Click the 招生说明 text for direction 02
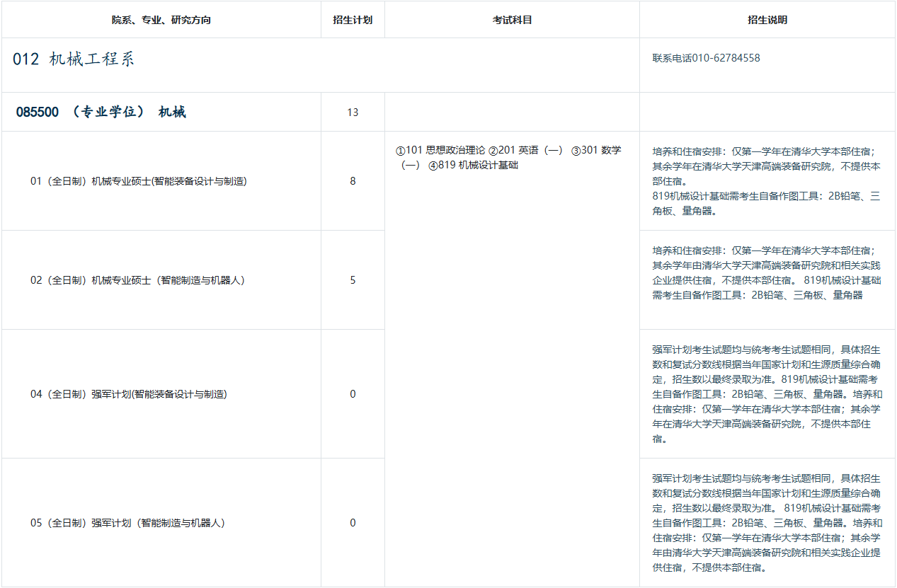Image resolution: width=897 pixels, height=588 pixels. [767, 272]
